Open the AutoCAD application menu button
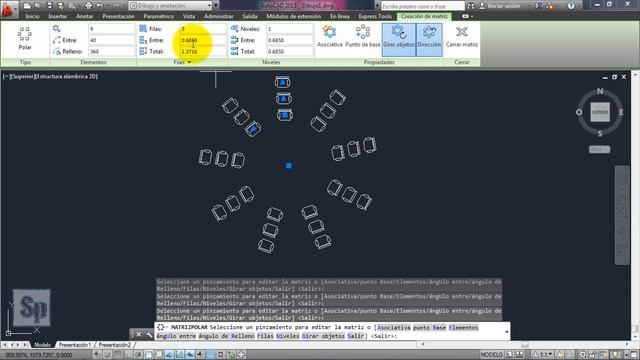 [8, 9]
